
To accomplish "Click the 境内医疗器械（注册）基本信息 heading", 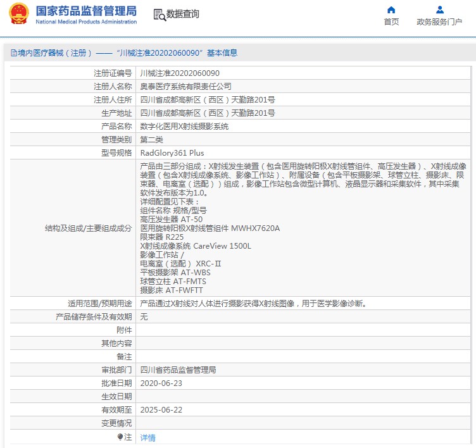I will 124,53.
